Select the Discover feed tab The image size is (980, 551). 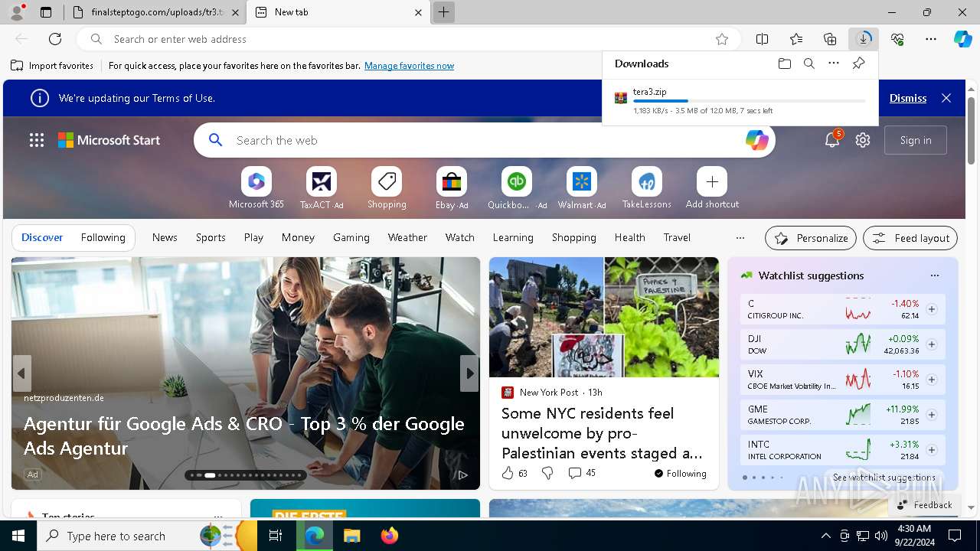coord(42,237)
